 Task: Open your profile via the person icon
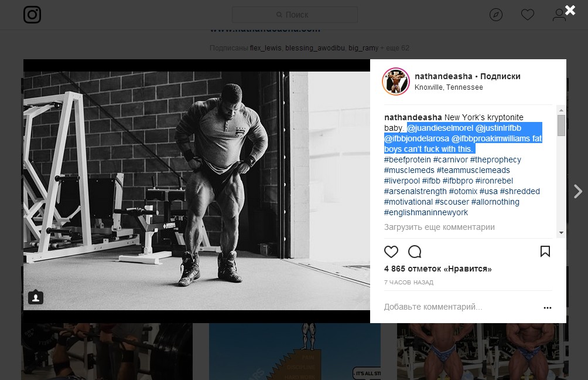click(559, 15)
